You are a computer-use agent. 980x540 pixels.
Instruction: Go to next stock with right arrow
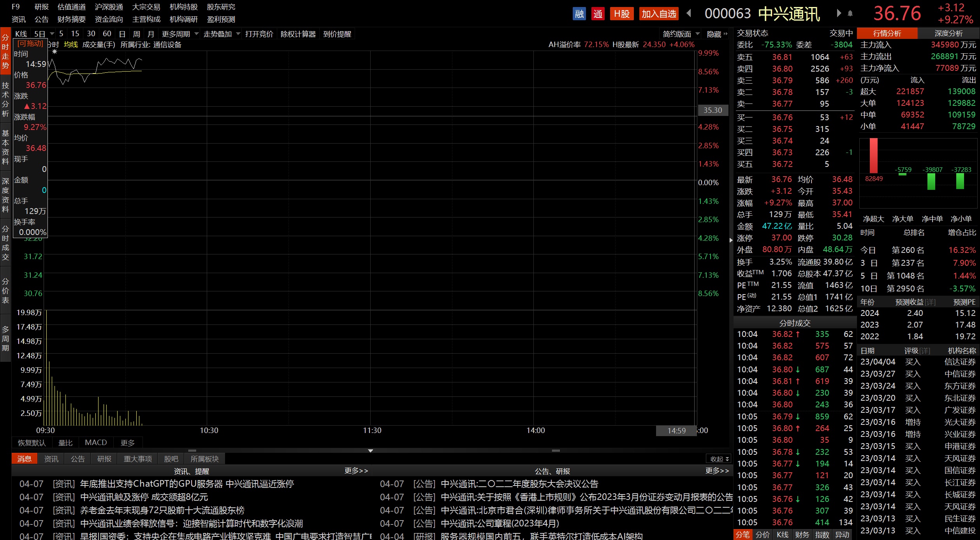pyautogui.click(x=839, y=14)
